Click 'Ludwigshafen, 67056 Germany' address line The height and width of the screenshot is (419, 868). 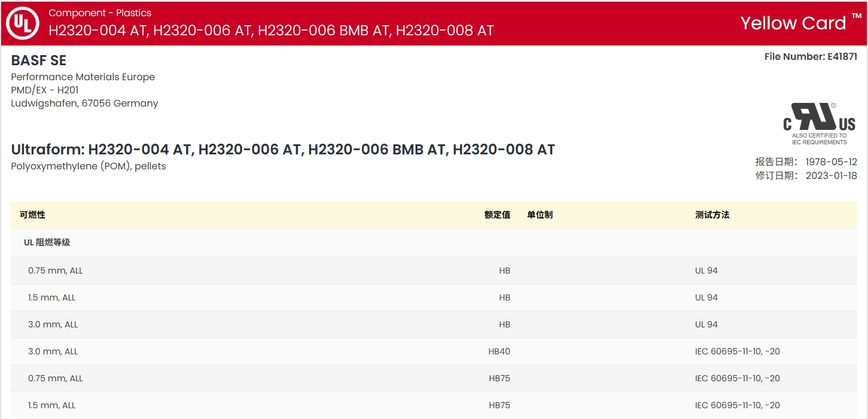[85, 103]
